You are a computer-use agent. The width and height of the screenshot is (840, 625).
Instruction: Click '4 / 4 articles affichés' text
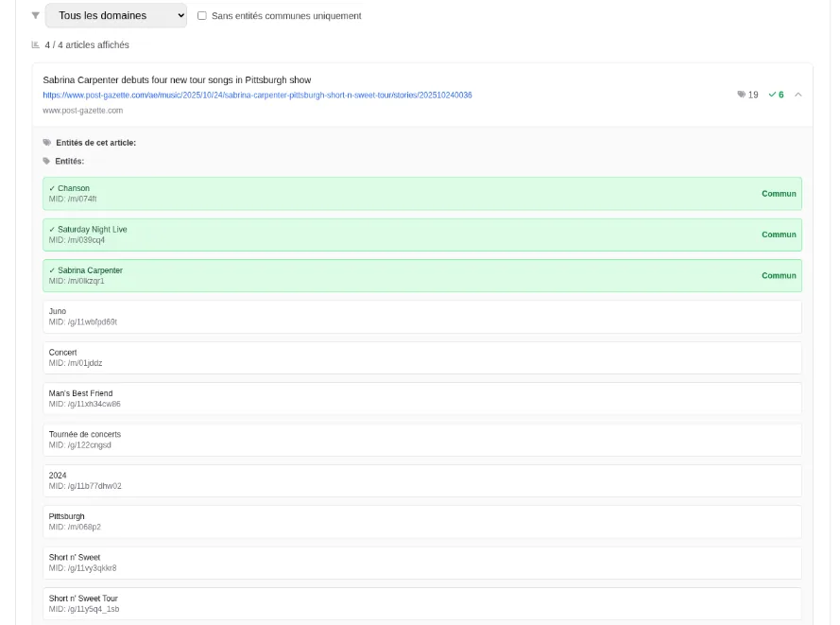click(x=87, y=45)
